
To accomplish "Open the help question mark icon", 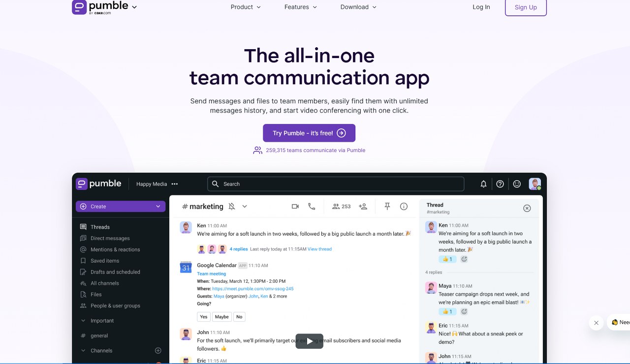I will pos(500,184).
